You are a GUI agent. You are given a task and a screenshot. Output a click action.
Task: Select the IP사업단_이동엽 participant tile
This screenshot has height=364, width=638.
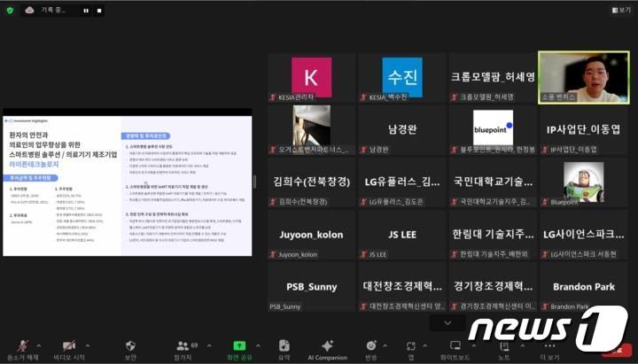(583, 129)
